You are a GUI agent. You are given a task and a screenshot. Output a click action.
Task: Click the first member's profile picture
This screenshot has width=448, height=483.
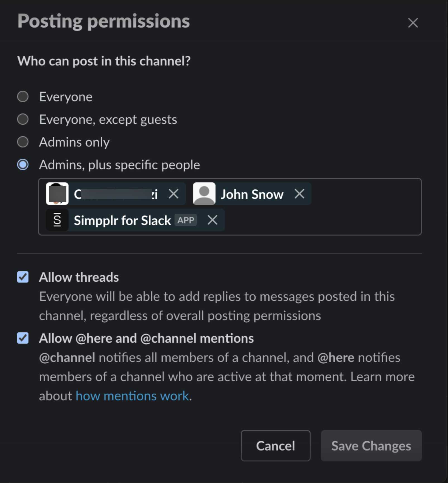coord(57,194)
